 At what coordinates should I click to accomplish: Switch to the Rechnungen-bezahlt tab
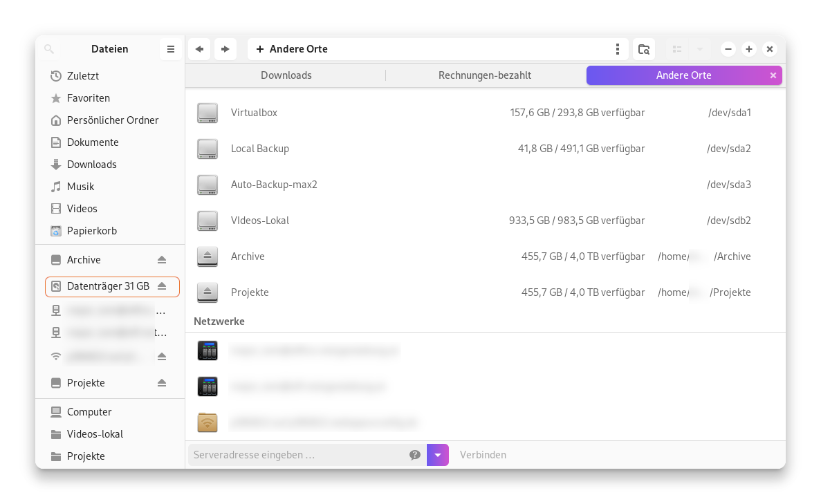pos(485,75)
